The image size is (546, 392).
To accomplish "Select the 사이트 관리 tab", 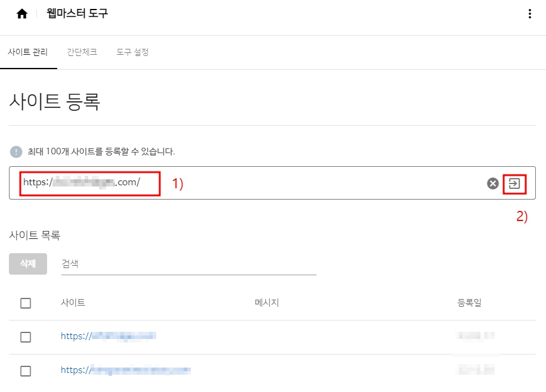I will [x=29, y=52].
